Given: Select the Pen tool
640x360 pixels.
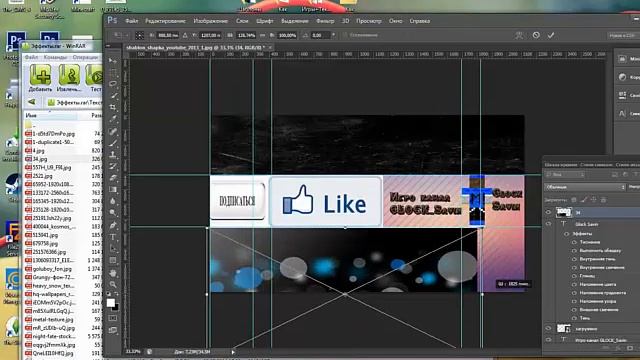Looking at the screenshot, I should tap(113, 225).
